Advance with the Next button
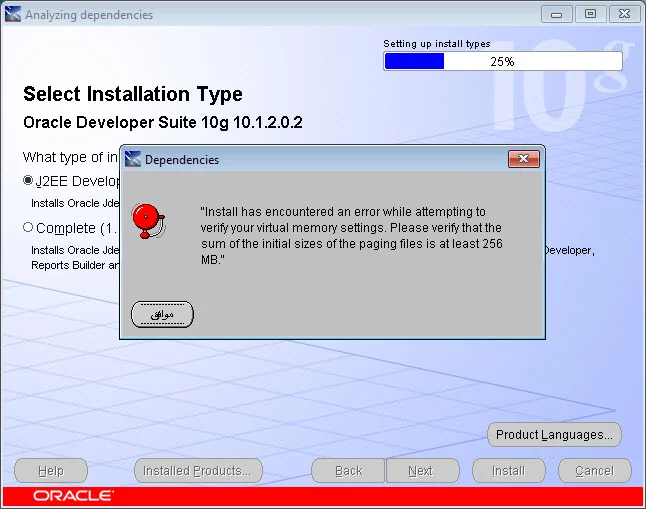This screenshot has width=646, height=509. point(420,470)
